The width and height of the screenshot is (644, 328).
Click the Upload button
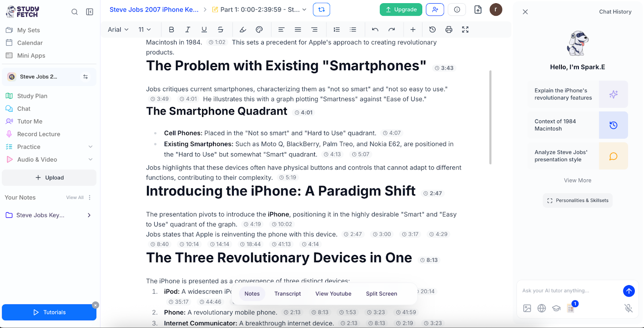pyautogui.click(x=49, y=178)
